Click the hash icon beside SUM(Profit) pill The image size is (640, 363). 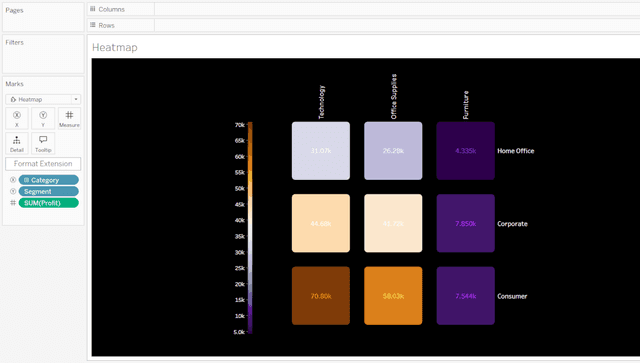coord(13,203)
